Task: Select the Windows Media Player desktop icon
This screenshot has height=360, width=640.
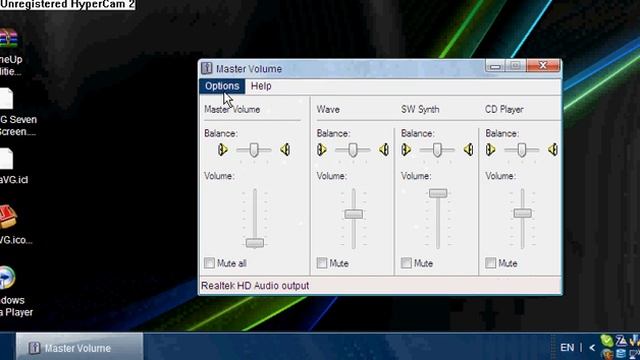Action: coord(7,278)
